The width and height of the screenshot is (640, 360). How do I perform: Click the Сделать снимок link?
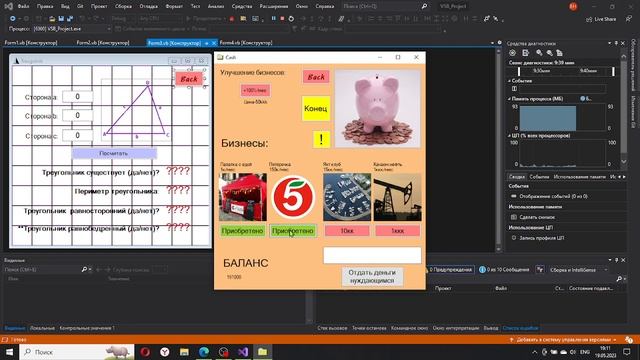537,217
